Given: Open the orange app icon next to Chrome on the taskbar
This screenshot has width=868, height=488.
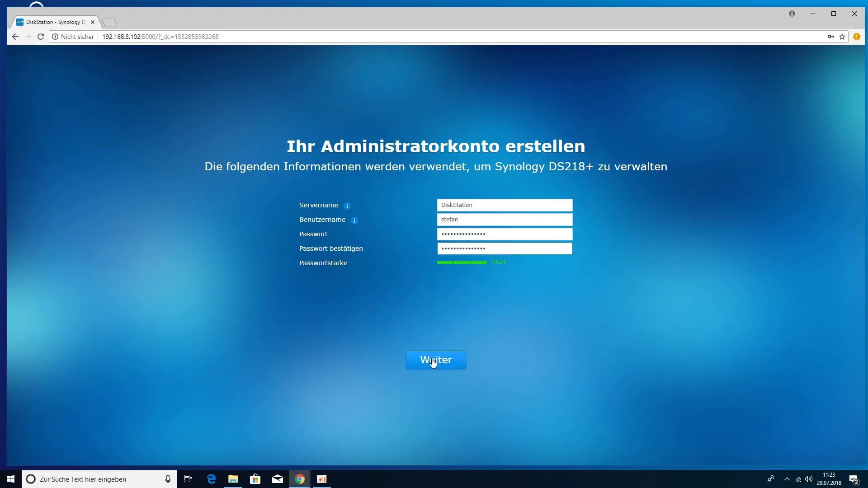Looking at the screenshot, I should point(322,479).
